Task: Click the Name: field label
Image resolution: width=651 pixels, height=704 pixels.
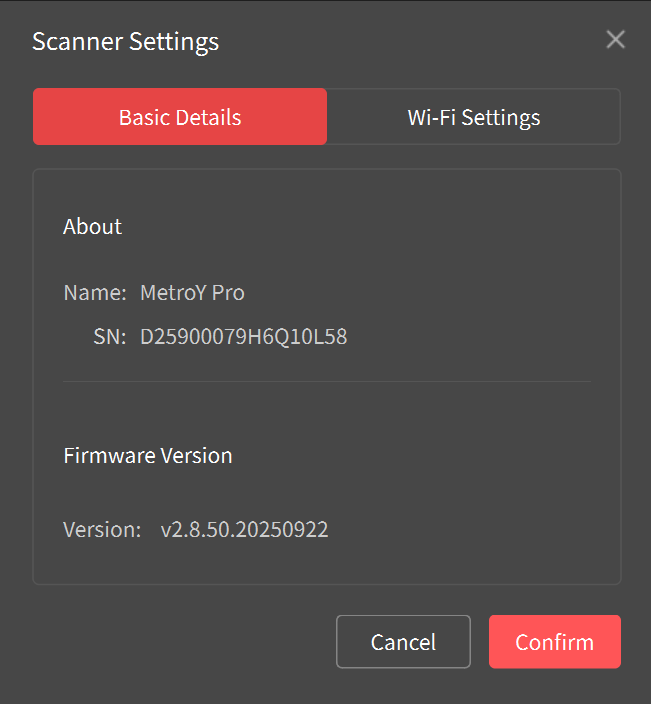Action: tap(94, 293)
